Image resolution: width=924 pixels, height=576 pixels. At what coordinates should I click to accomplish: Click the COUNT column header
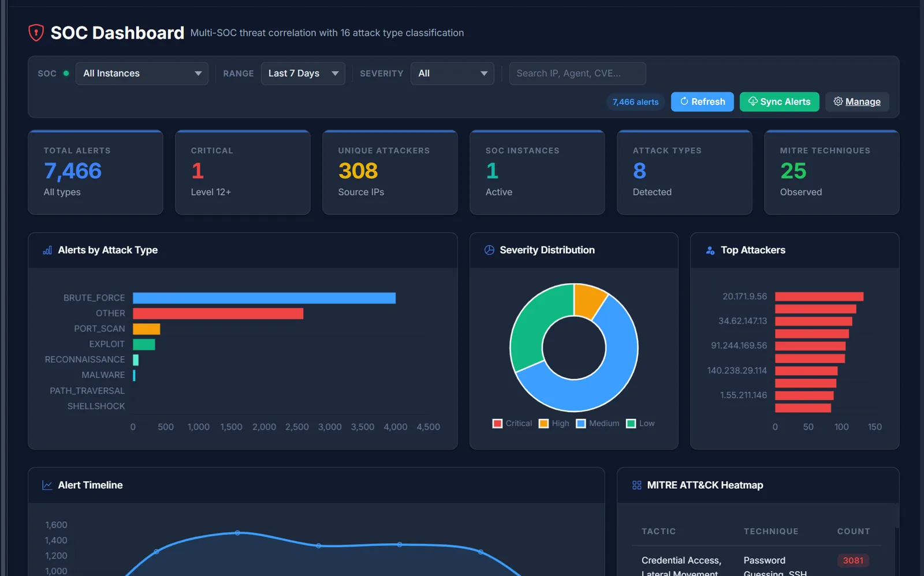pos(854,532)
